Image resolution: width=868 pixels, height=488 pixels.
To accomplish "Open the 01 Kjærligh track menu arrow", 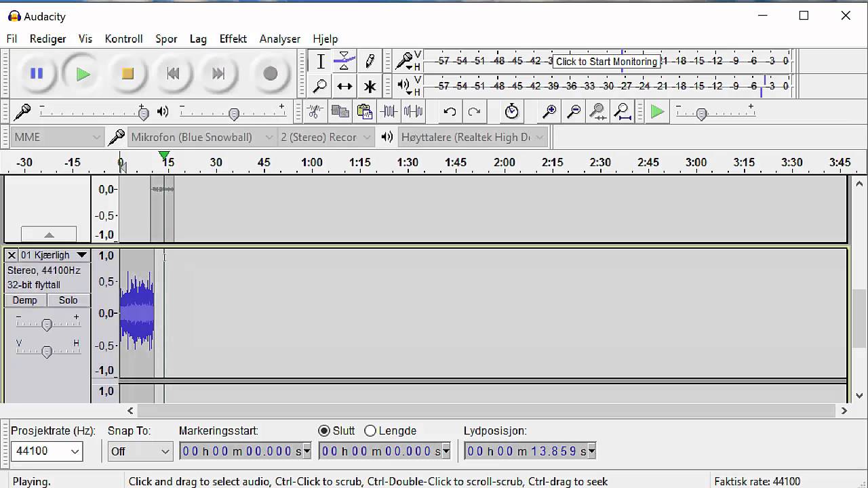I will click(81, 255).
